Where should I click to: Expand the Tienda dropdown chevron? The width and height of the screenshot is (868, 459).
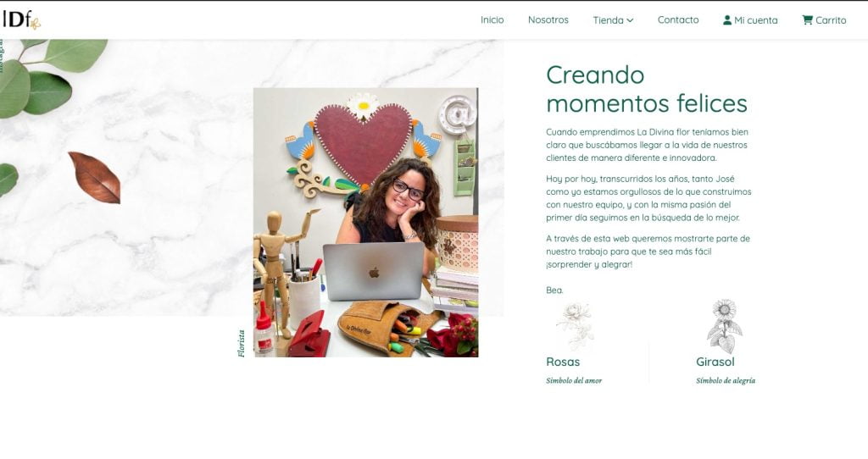[x=630, y=20]
